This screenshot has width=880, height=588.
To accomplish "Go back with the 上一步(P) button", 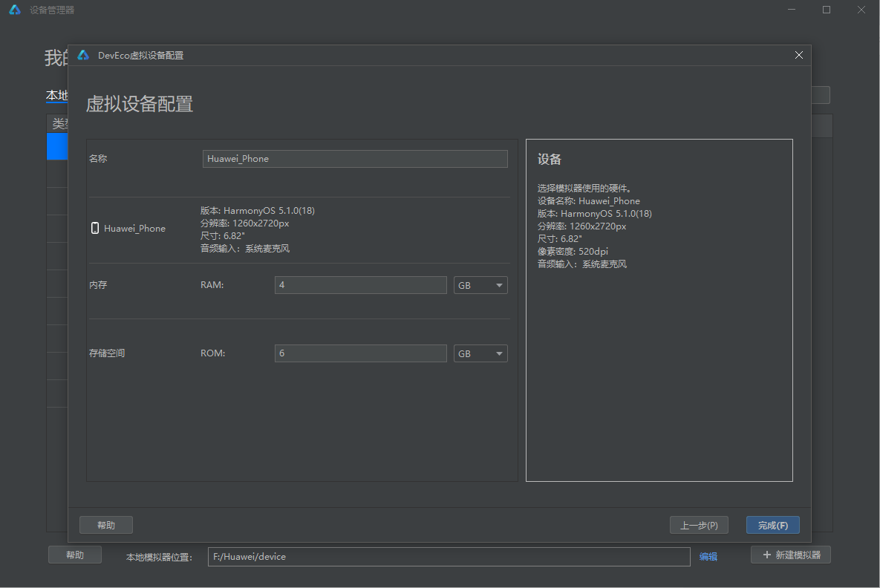I will click(699, 526).
